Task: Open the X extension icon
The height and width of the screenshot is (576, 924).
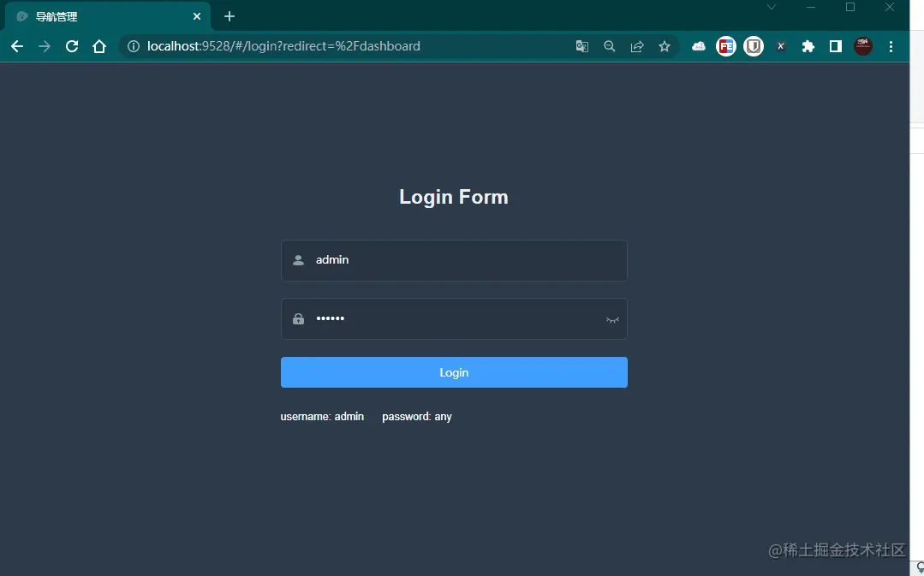Action: [x=780, y=46]
